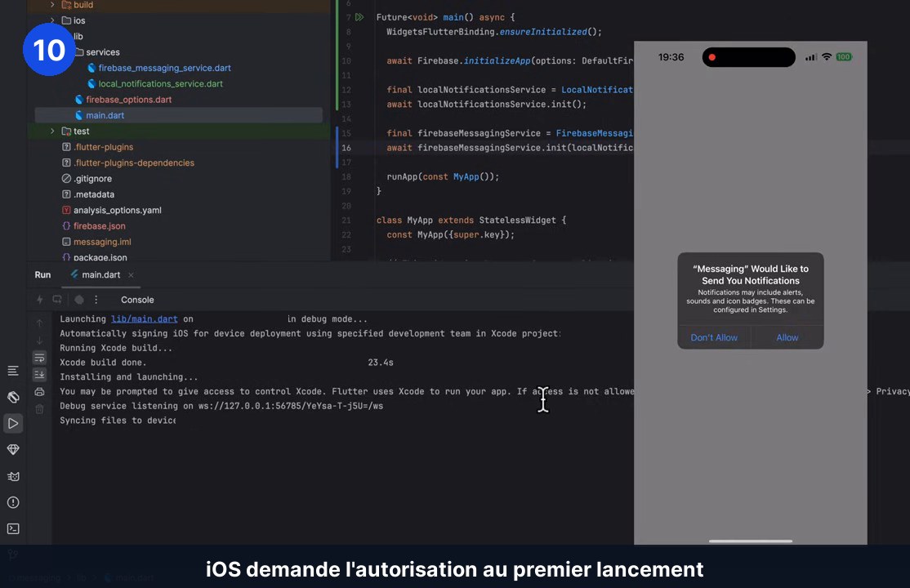Image resolution: width=910 pixels, height=588 pixels.
Task: Jump down the stack trace arrow
Action: pos(39,341)
